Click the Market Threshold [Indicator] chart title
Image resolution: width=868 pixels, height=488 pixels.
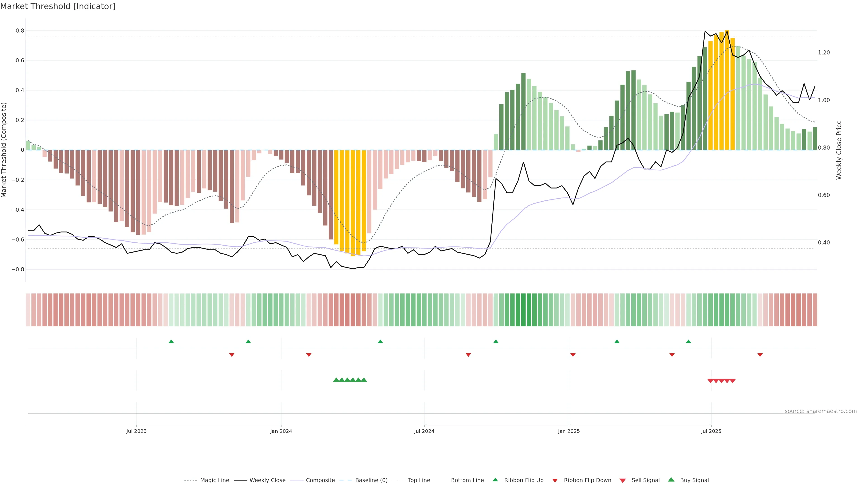pos(58,6)
